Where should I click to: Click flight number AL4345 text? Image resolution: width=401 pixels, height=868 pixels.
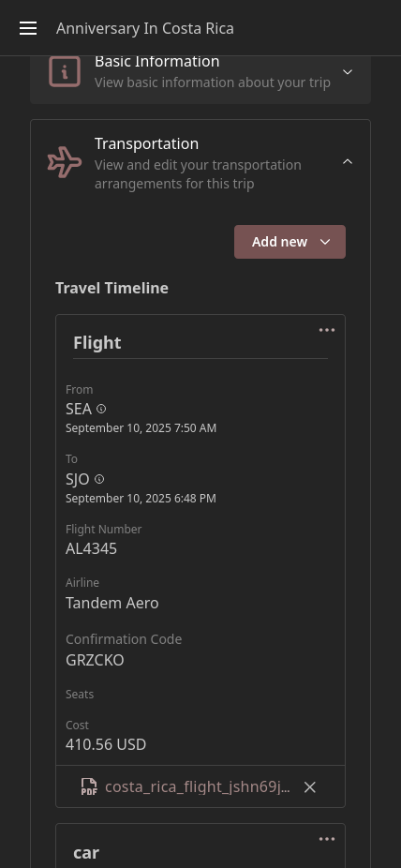click(91, 548)
